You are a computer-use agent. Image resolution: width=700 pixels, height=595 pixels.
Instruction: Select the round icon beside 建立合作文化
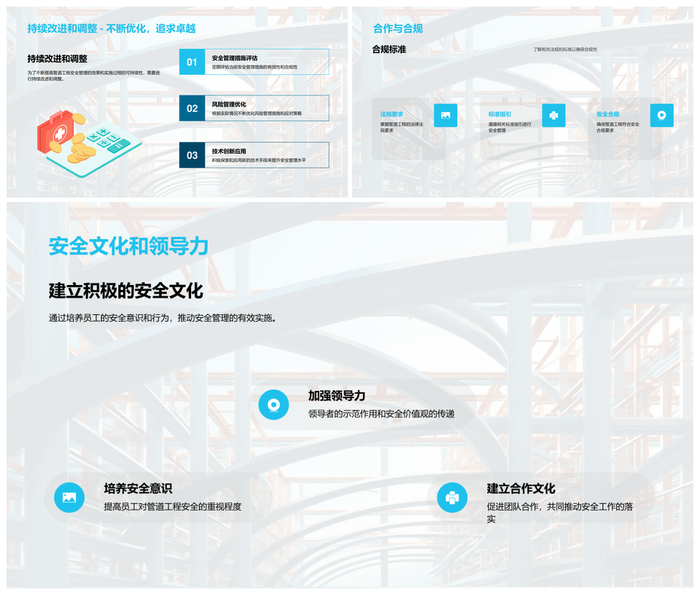(452, 497)
